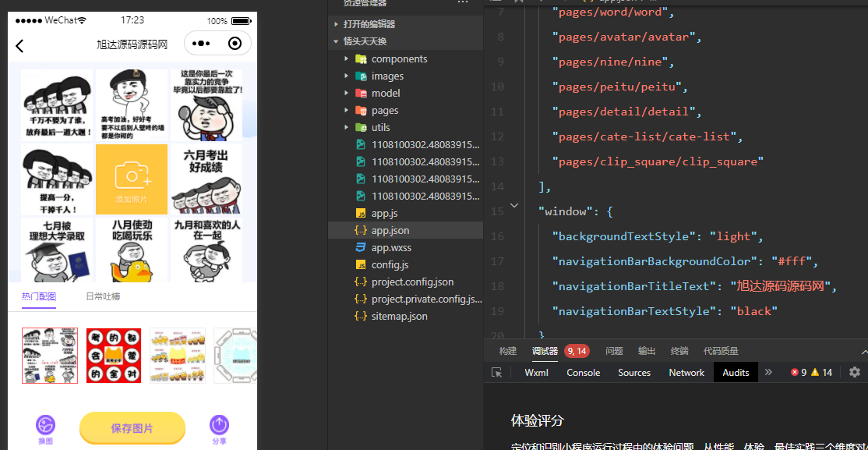Screen dimensions: 868x450
Task: Click the project.config.json braces icon
Action: [361, 282]
